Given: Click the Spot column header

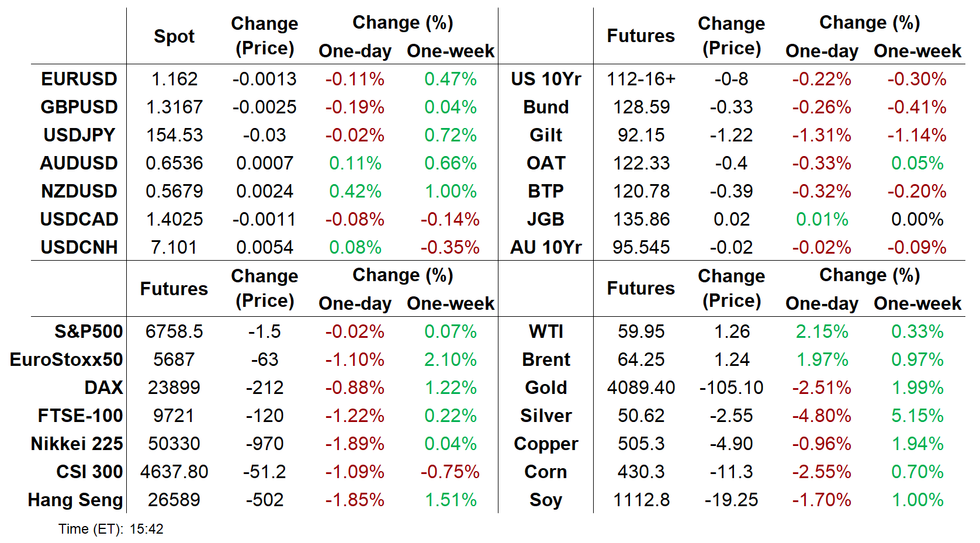Looking at the screenshot, I should click(x=174, y=36).
